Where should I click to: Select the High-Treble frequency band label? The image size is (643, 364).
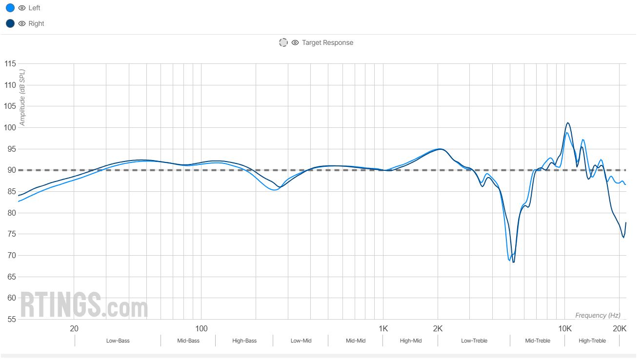[592, 341]
